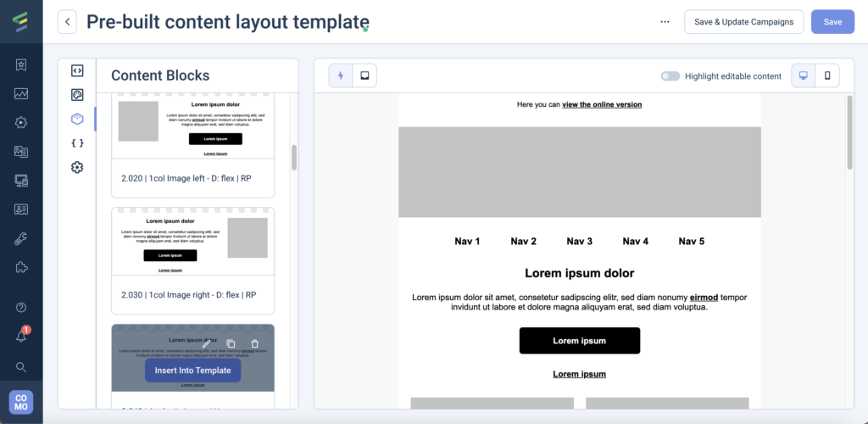Click 'view the online version' link
The height and width of the screenshot is (424, 868).
(602, 104)
